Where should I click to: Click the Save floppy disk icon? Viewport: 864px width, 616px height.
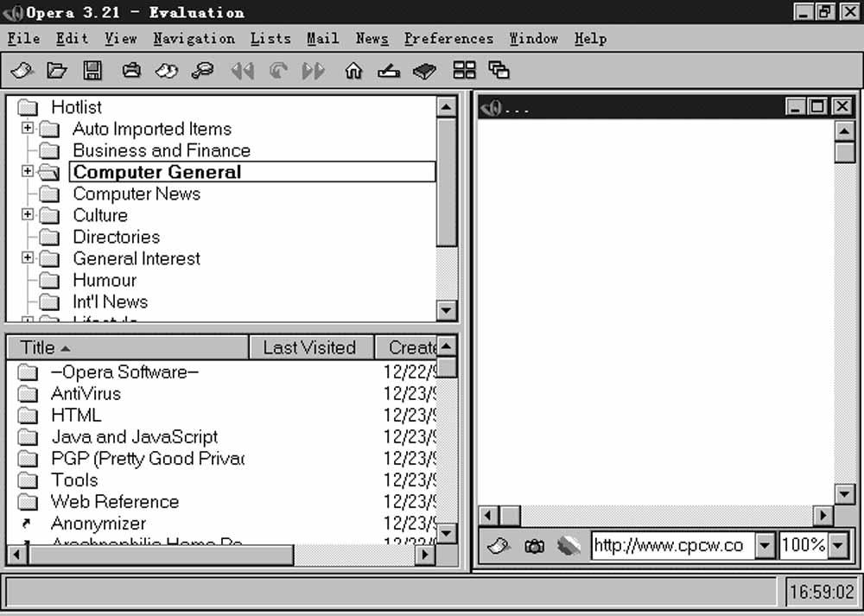click(92, 71)
